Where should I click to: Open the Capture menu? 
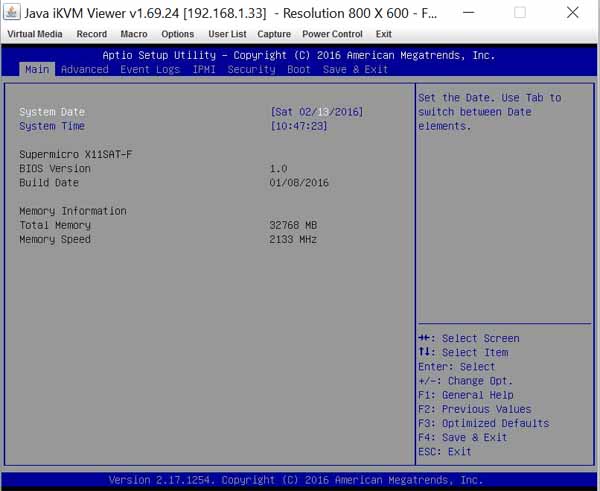(274, 34)
